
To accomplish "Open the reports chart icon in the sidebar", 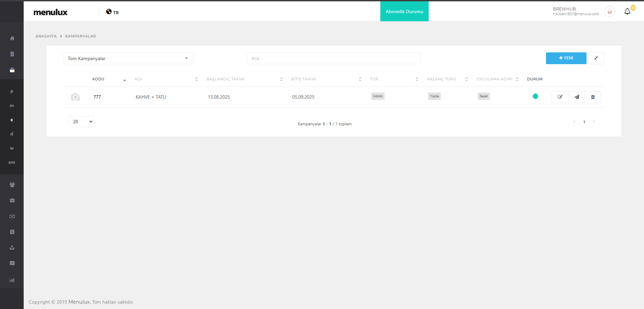I will coord(12,280).
